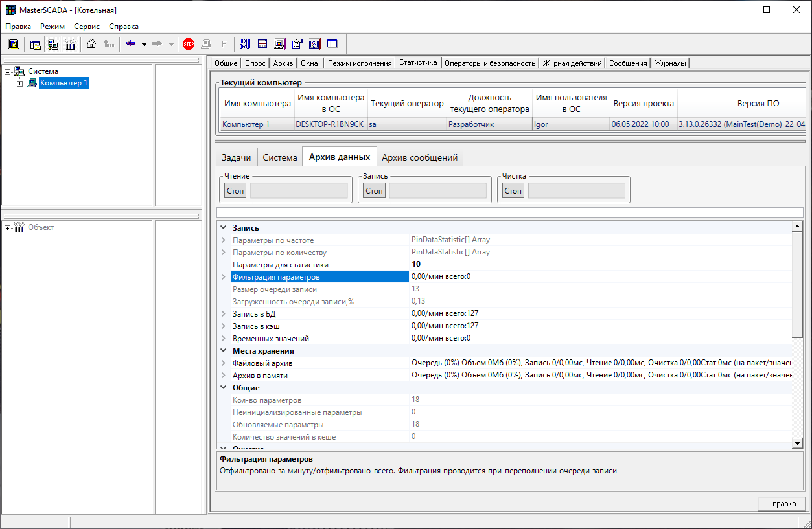Viewport: 812px width, 529px height.
Task: Click the Справка button at bottom right
Action: (x=782, y=504)
